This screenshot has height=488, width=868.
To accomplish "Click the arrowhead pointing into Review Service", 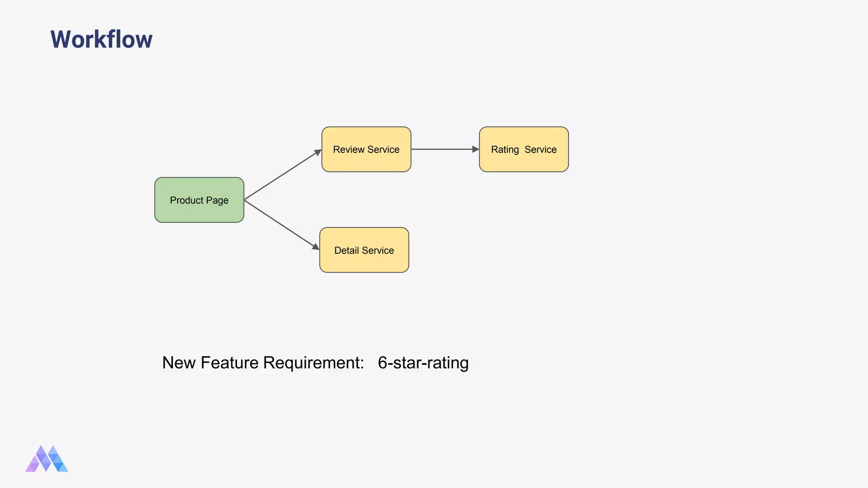I will click(x=318, y=152).
